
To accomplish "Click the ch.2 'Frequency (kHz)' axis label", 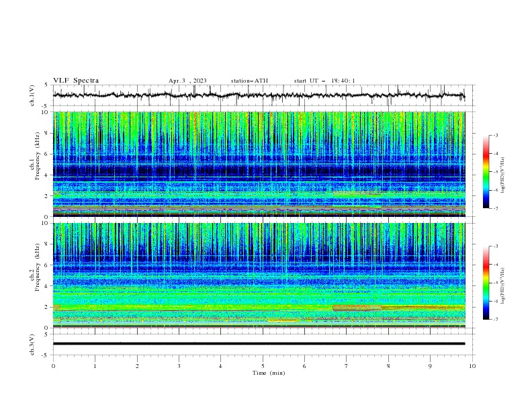I will 37,267.
